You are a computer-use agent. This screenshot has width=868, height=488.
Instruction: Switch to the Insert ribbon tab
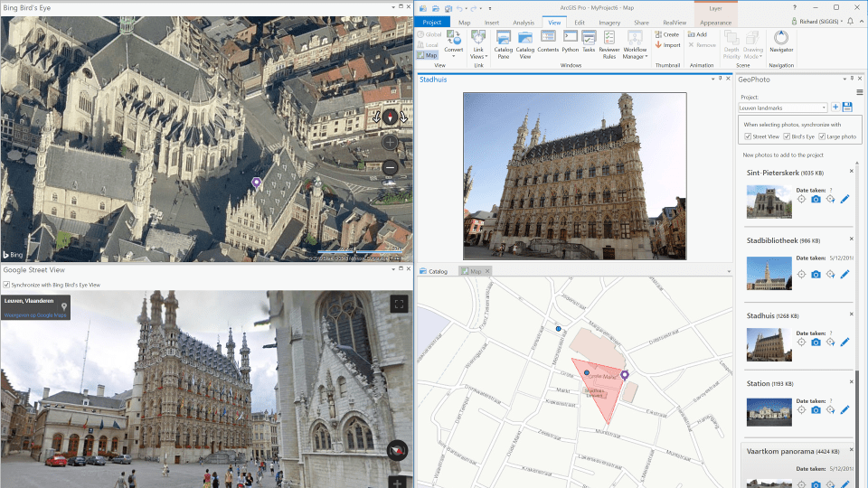tap(492, 23)
